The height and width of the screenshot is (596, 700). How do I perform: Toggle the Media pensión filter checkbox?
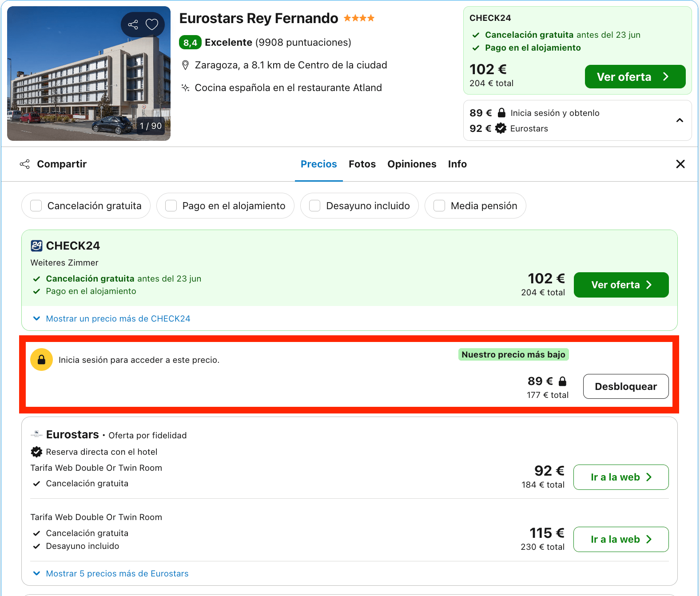tap(439, 206)
